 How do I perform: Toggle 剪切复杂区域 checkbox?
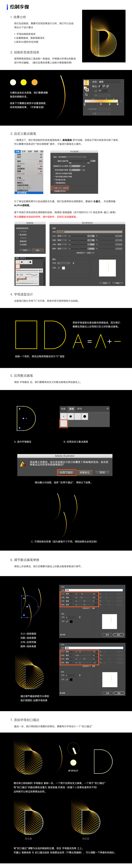point(55,180)
